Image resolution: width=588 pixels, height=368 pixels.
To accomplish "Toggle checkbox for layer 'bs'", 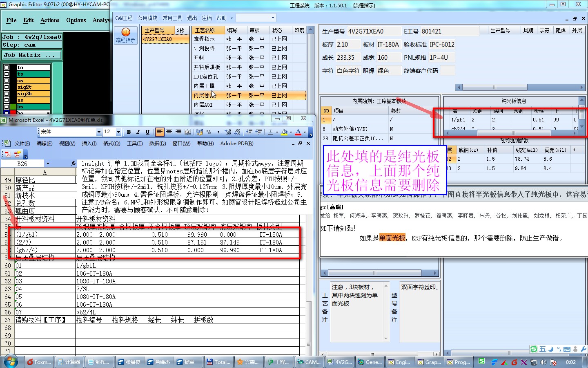I will click(7, 107).
